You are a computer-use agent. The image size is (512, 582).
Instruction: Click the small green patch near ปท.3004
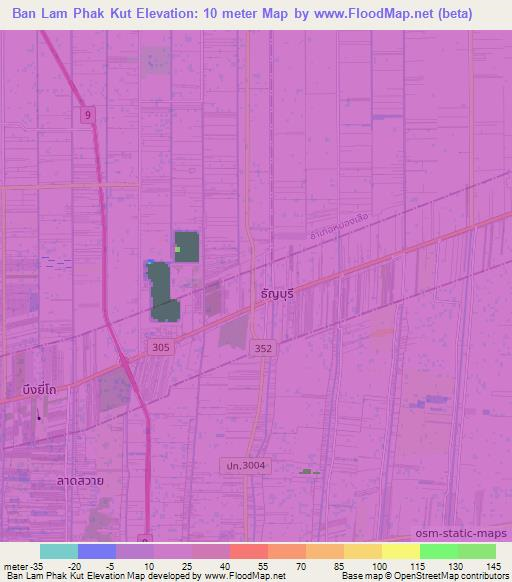(308, 471)
